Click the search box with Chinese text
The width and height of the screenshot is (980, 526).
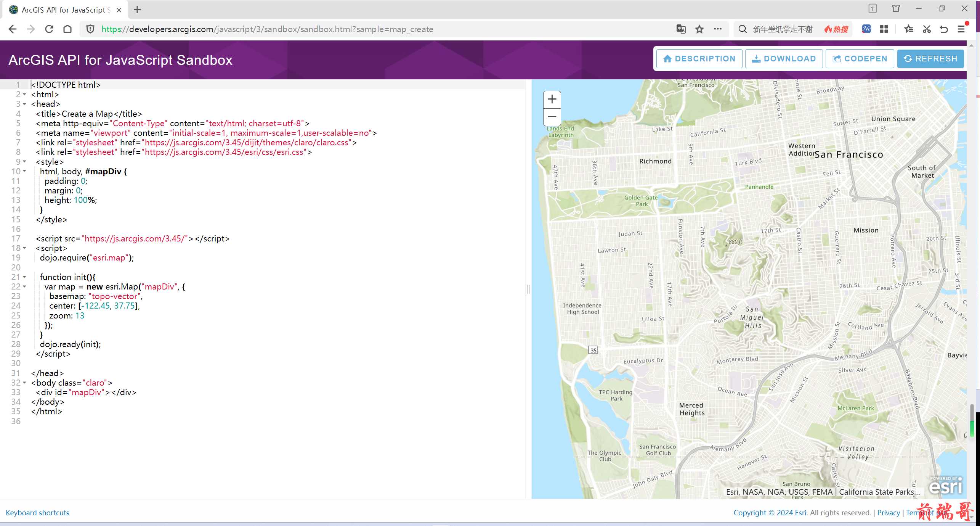click(782, 29)
